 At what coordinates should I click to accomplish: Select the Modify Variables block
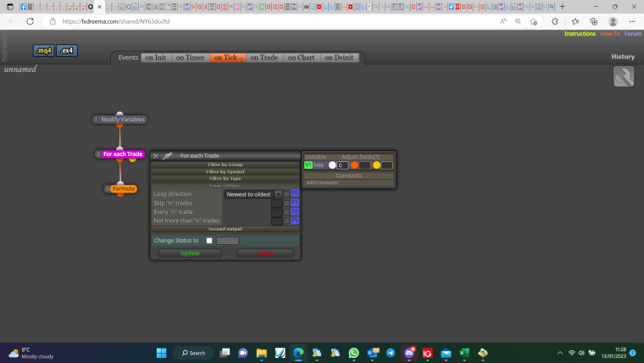click(119, 120)
